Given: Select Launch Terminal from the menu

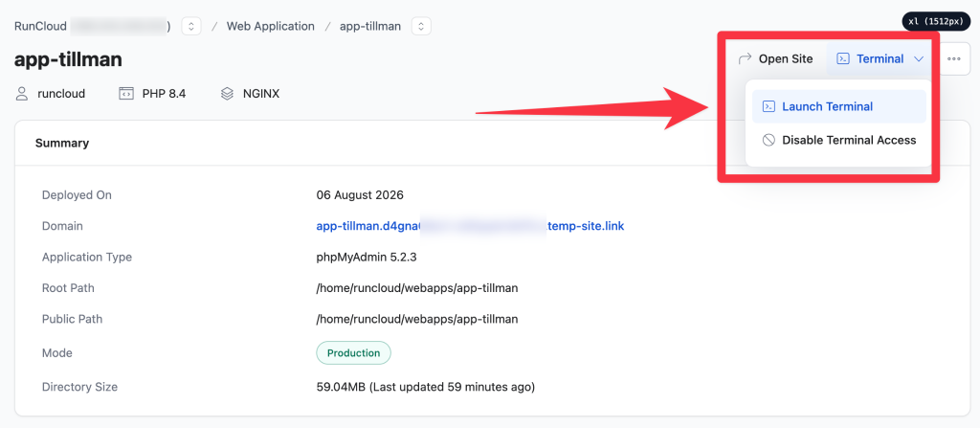Looking at the screenshot, I should click(x=838, y=106).
